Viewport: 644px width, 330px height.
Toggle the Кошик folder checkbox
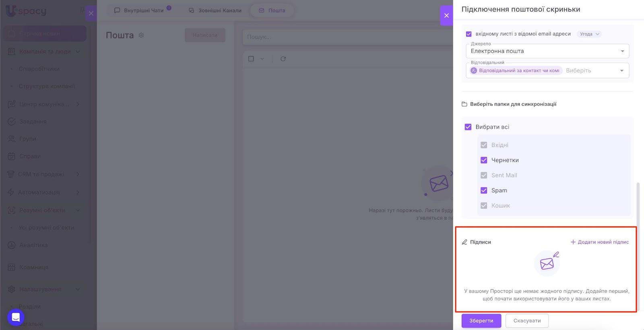[x=484, y=205]
